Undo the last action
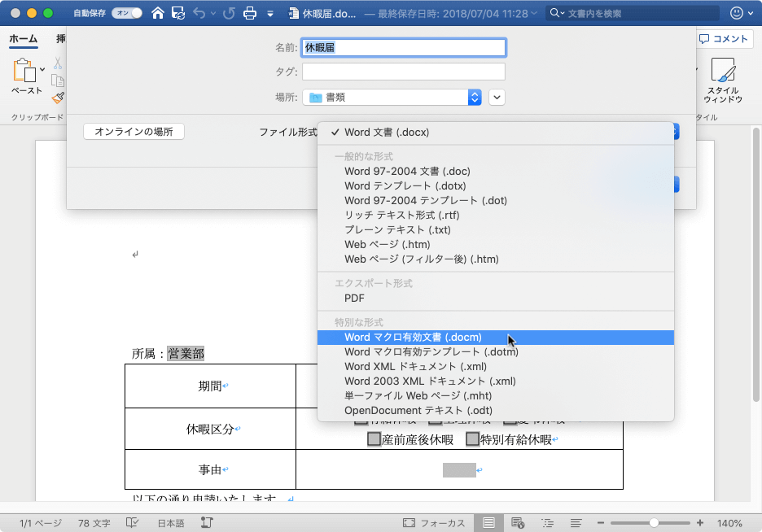762x532 pixels. click(x=199, y=13)
